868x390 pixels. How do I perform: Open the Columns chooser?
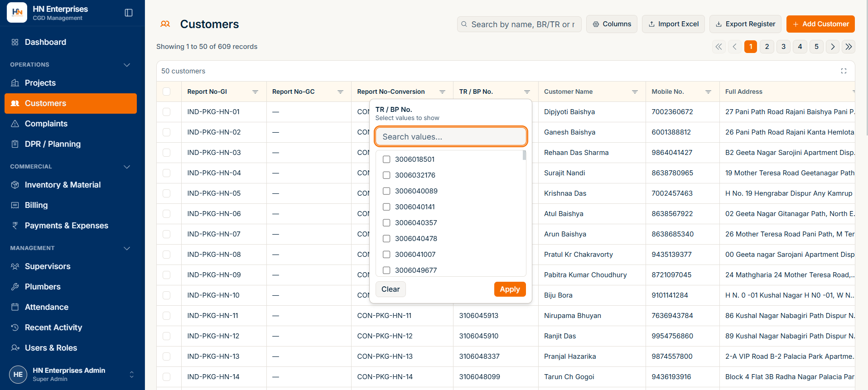[612, 24]
